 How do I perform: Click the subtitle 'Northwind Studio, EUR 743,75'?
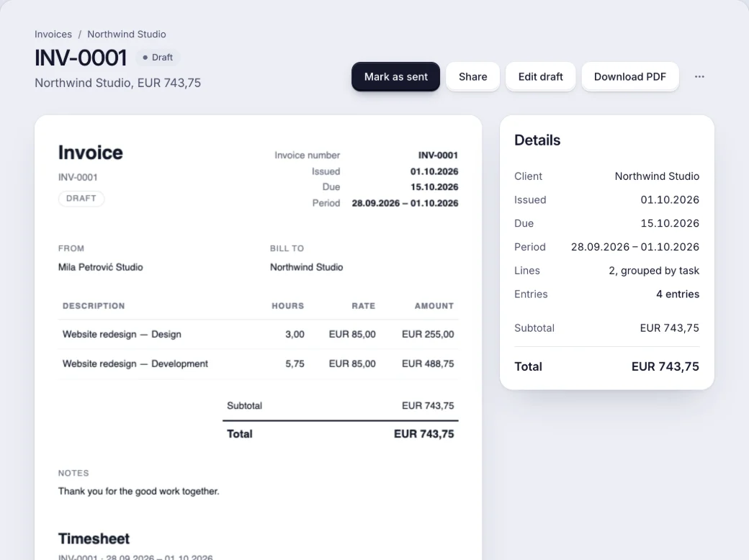tap(117, 83)
